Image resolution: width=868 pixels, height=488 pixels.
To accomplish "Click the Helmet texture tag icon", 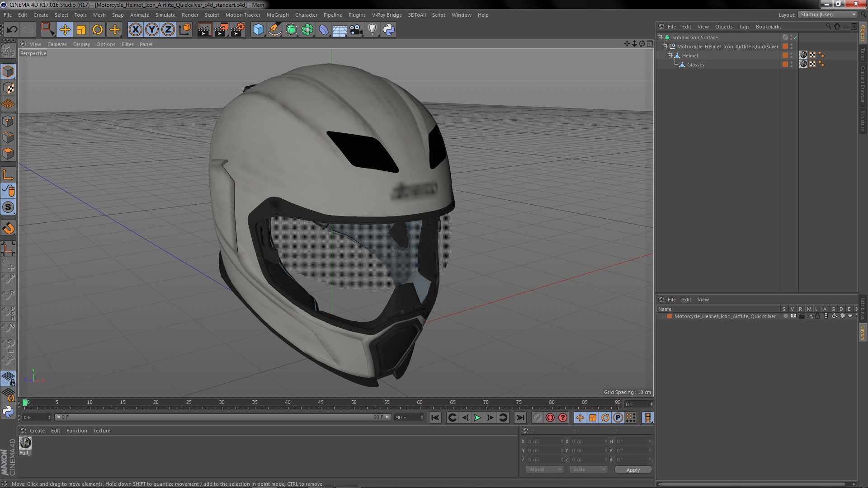I will coord(803,55).
